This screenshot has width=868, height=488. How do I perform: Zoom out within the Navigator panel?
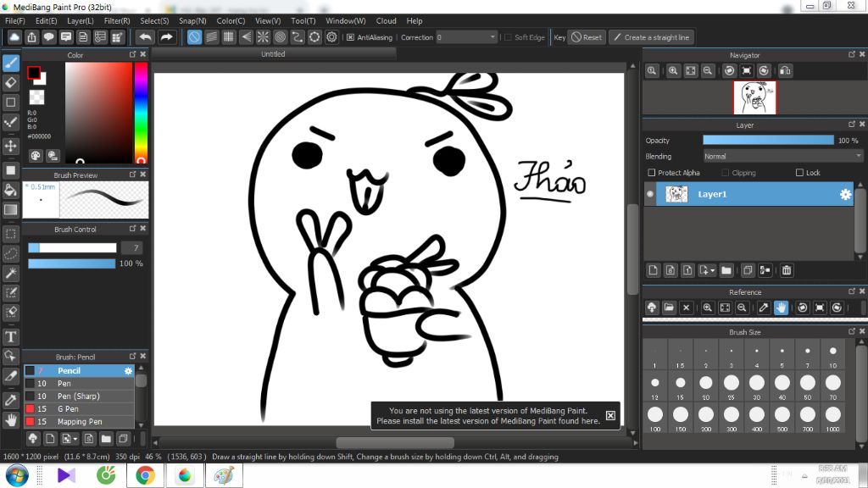click(x=708, y=71)
